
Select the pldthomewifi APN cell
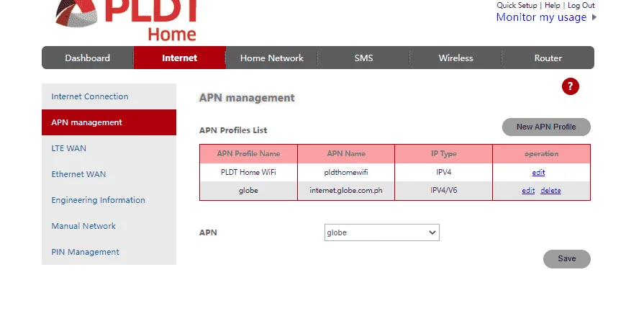(x=346, y=173)
